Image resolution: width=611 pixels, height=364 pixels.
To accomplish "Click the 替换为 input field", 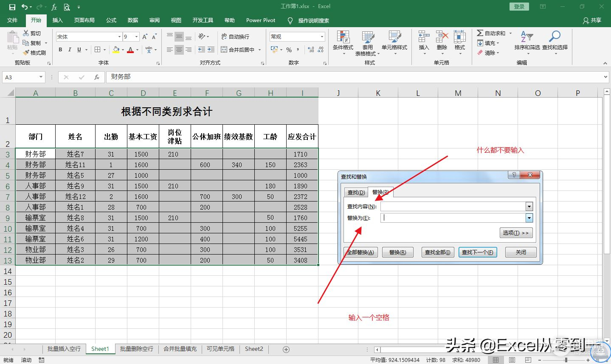I will pyautogui.click(x=453, y=218).
